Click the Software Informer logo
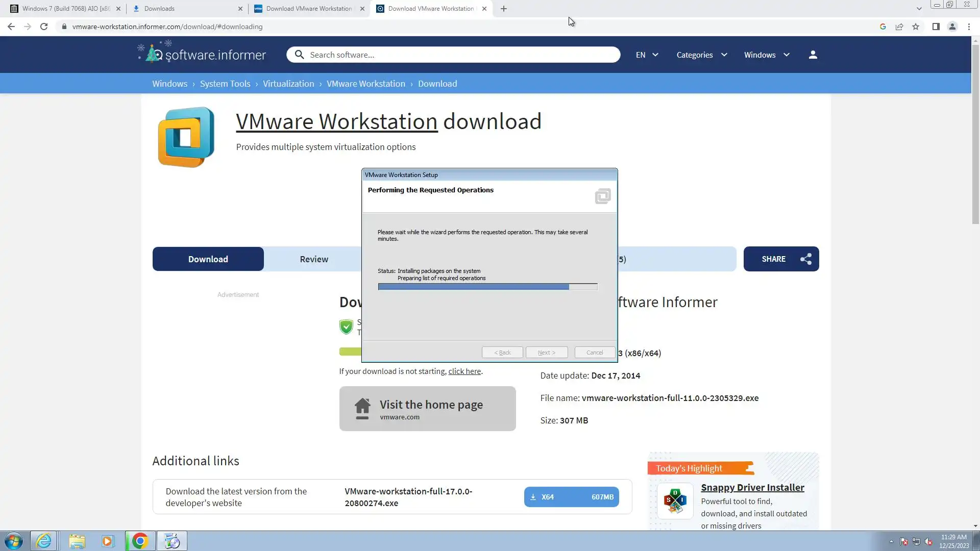 202,53
